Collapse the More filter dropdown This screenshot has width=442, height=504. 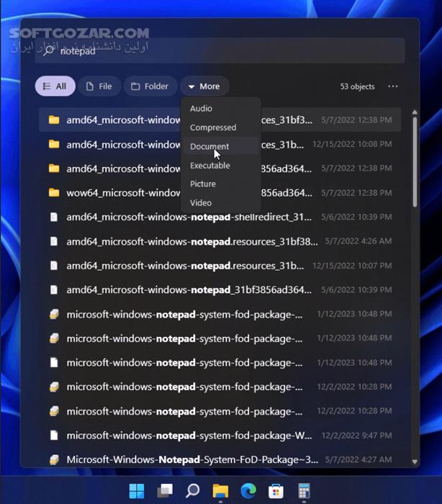204,86
